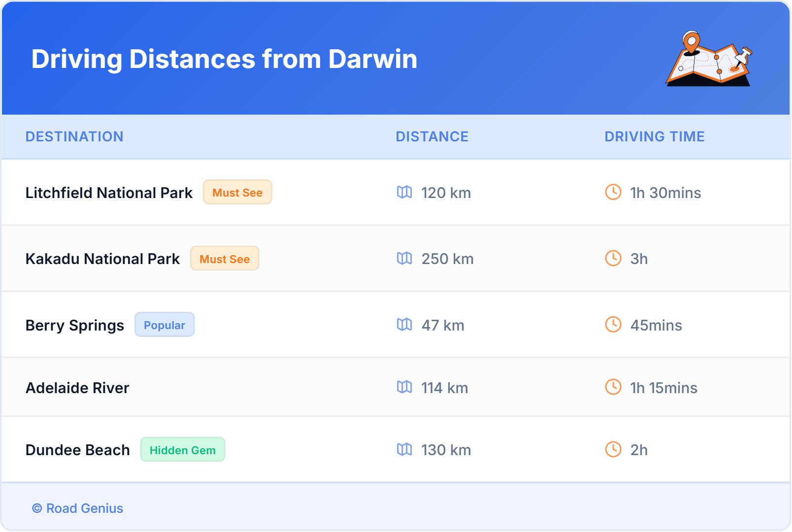The height and width of the screenshot is (532, 792).
Task: Click the Distance column header
Action: (432, 136)
